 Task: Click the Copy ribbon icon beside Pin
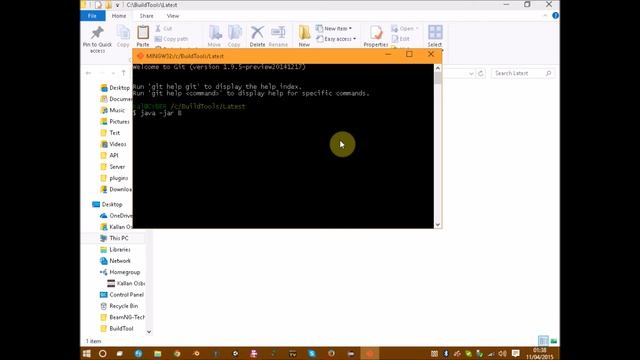(x=123, y=33)
